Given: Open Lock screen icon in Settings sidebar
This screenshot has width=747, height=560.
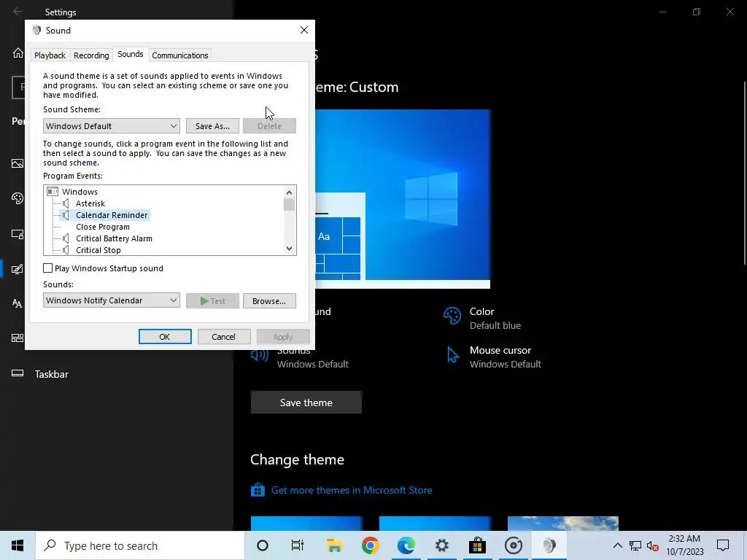Looking at the screenshot, I should click(x=18, y=234).
